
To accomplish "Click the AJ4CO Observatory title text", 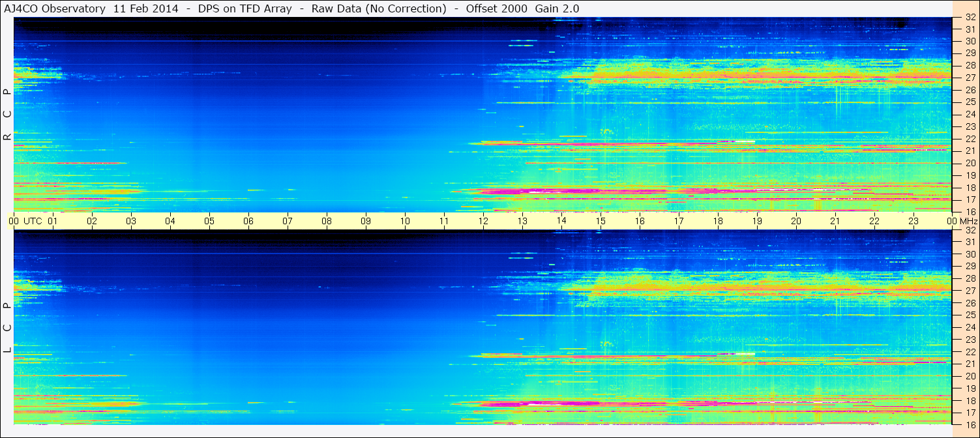I will click(55, 8).
